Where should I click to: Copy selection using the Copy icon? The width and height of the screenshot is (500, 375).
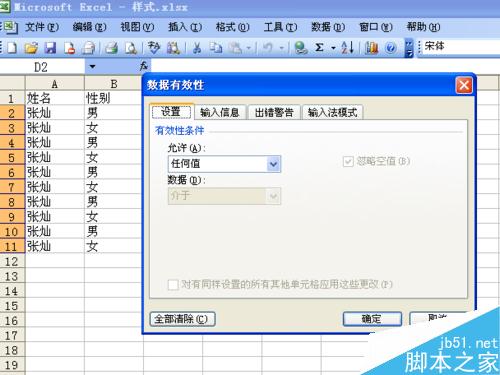(x=216, y=48)
